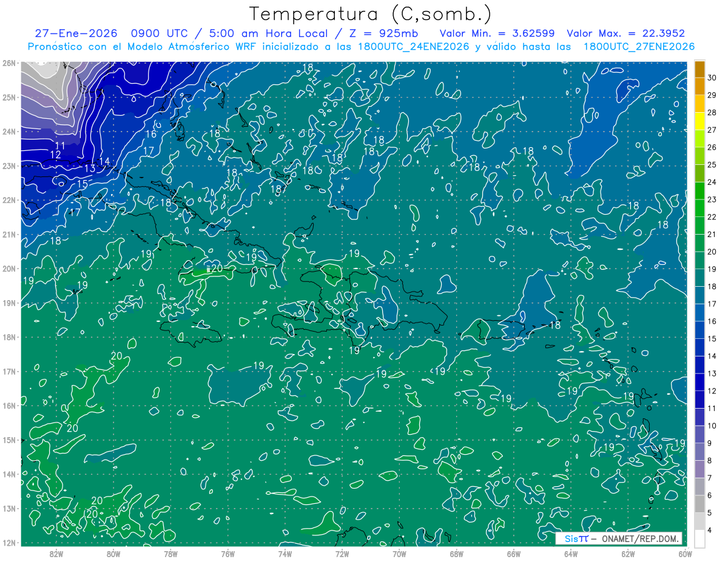Click 'Valor Min. = 3.62599' readout

click(x=496, y=33)
